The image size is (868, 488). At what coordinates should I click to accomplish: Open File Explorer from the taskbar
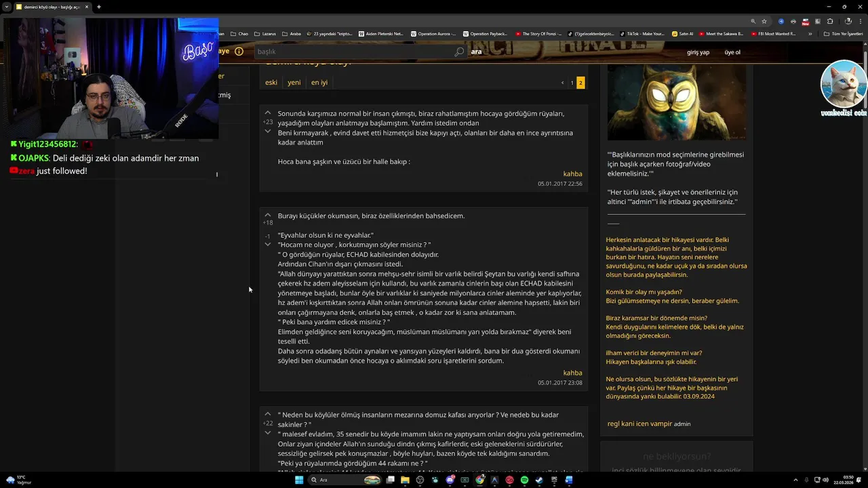(x=405, y=480)
